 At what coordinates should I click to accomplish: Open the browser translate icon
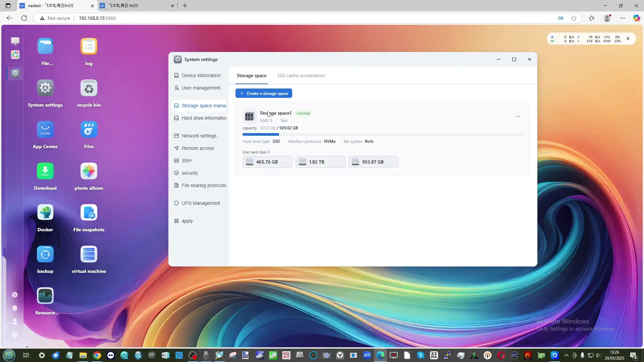click(x=560, y=18)
